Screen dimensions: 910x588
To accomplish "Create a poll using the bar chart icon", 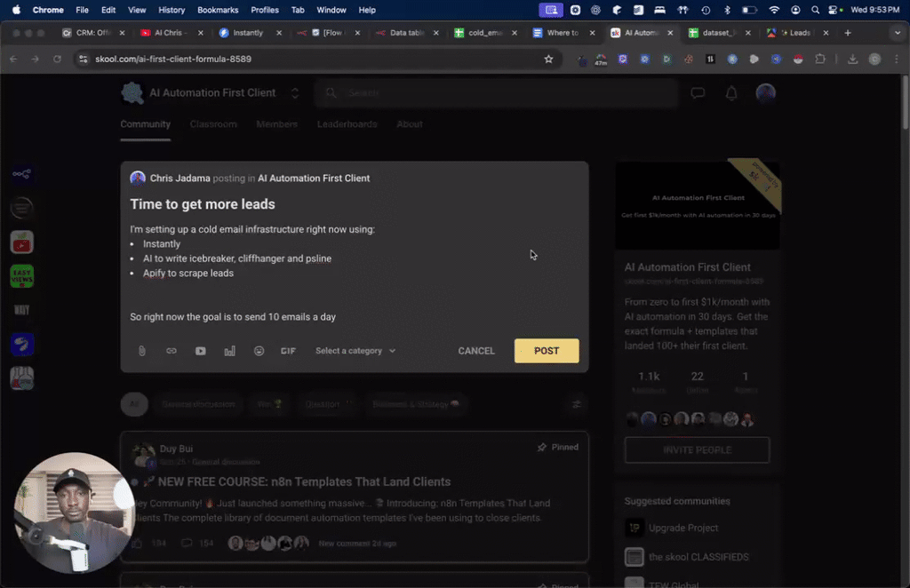I will (x=229, y=351).
